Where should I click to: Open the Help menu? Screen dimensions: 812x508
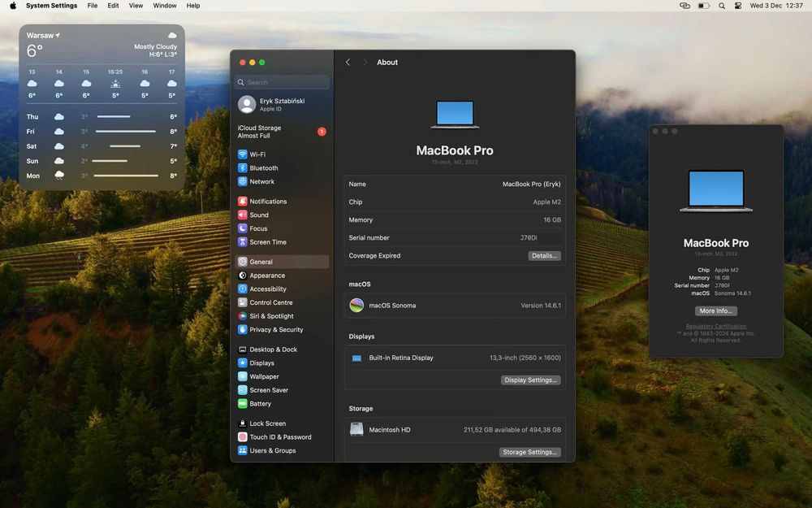[193, 6]
